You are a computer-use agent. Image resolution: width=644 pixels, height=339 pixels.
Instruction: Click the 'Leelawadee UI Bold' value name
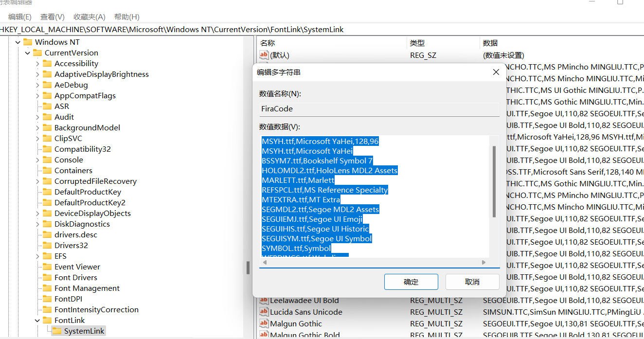pos(304,301)
